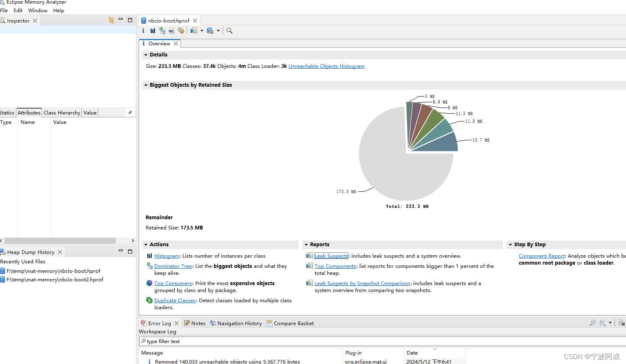Toggle the Details section collapse arrow

[146, 54]
